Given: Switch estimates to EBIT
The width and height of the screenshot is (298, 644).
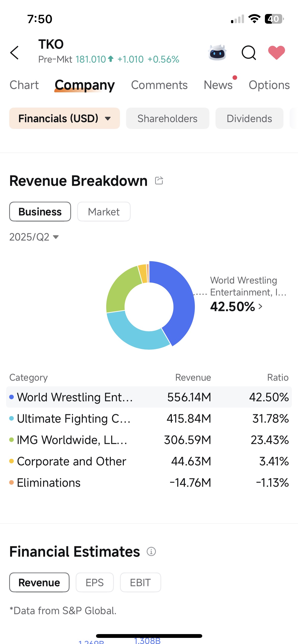Looking at the screenshot, I should pos(140,582).
